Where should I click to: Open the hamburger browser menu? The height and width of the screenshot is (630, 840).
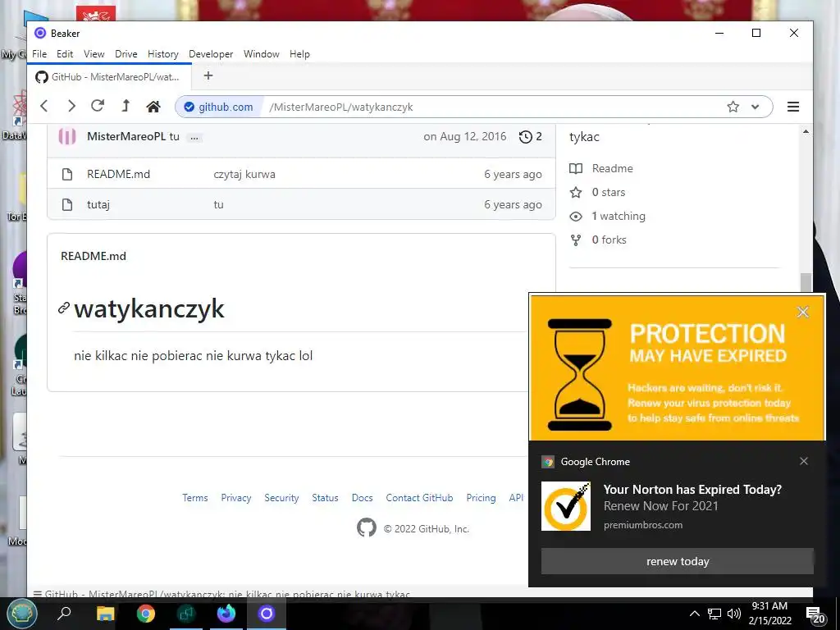pyautogui.click(x=793, y=107)
